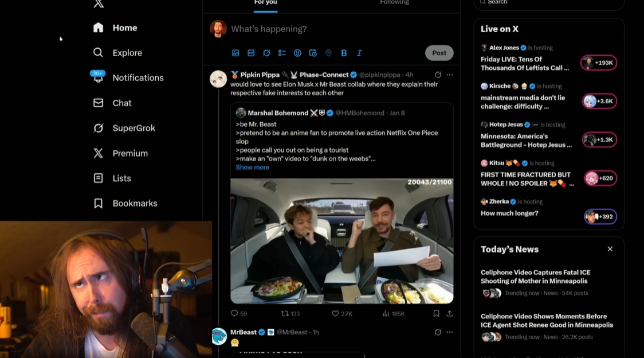The height and width of the screenshot is (358, 644).
Task: Click the +3.6K listeners badge
Action: coord(600,101)
